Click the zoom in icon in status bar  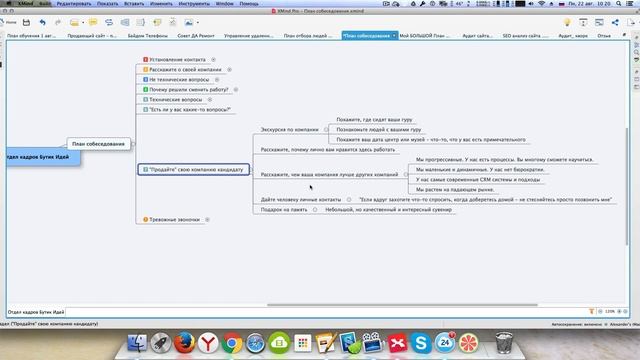pyautogui.click(x=619, y=311)
